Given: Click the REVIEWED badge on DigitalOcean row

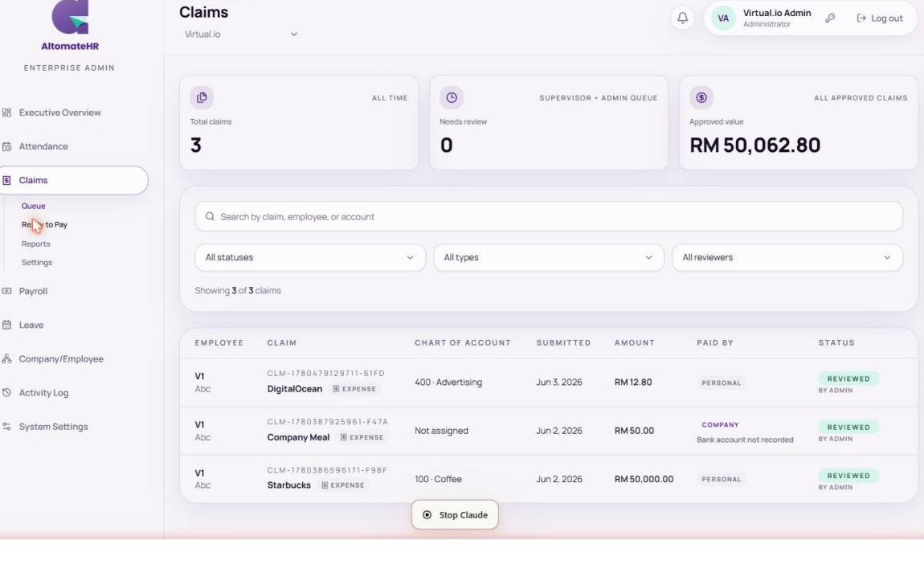Looking at the screenshot, I should [x=848, y=379].
